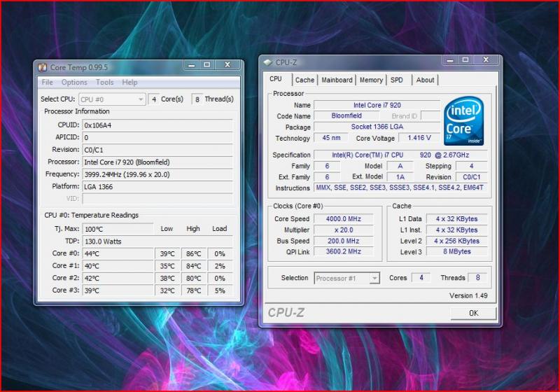Switch to the Memory tab
560x392 pixels.
(371, 80)
